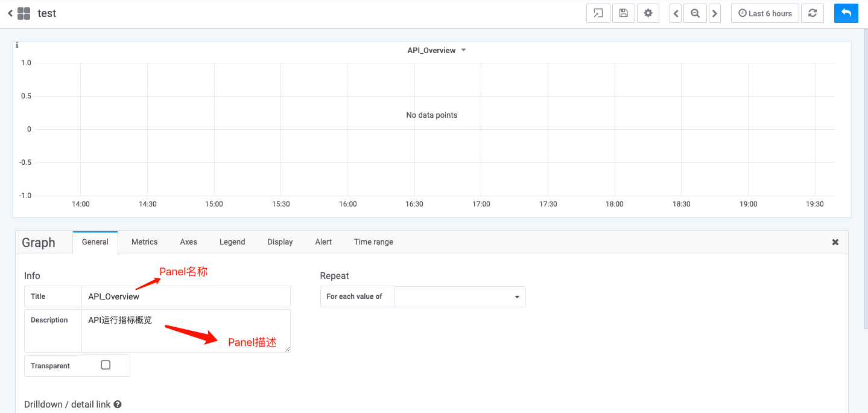Click the Drilldown help question icon

[x=118, y=405]
